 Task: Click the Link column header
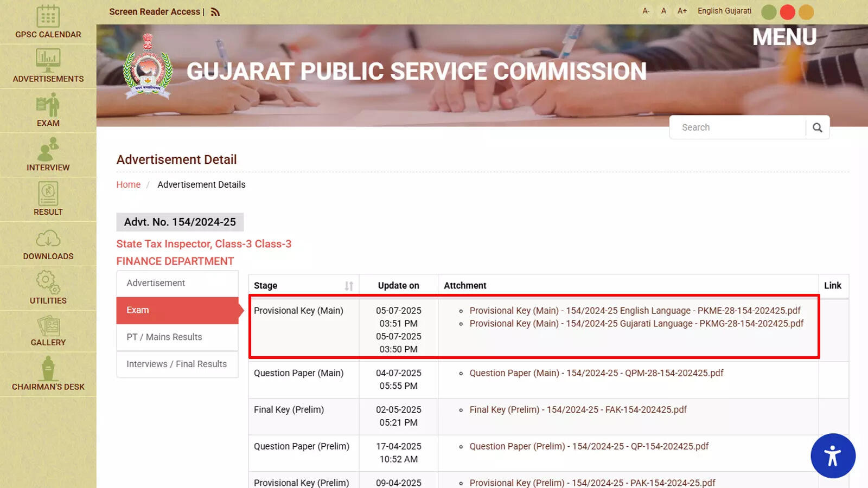pos(833,286)
